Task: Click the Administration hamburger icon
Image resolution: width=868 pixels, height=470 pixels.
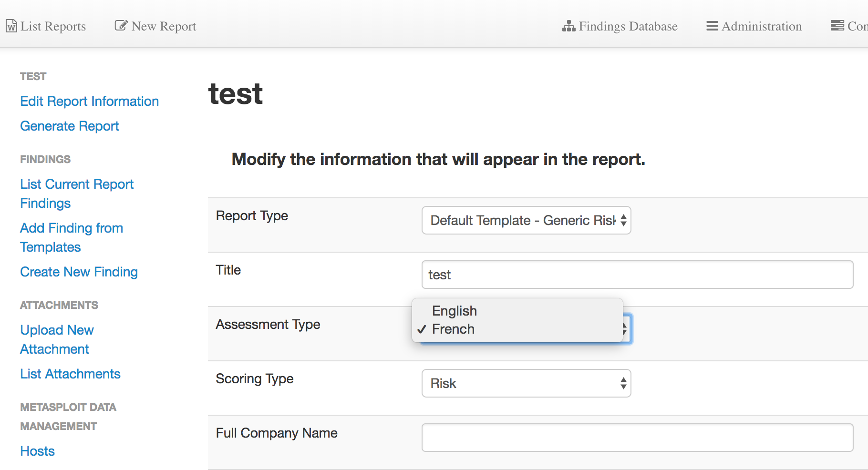Action: coord(712,26)
